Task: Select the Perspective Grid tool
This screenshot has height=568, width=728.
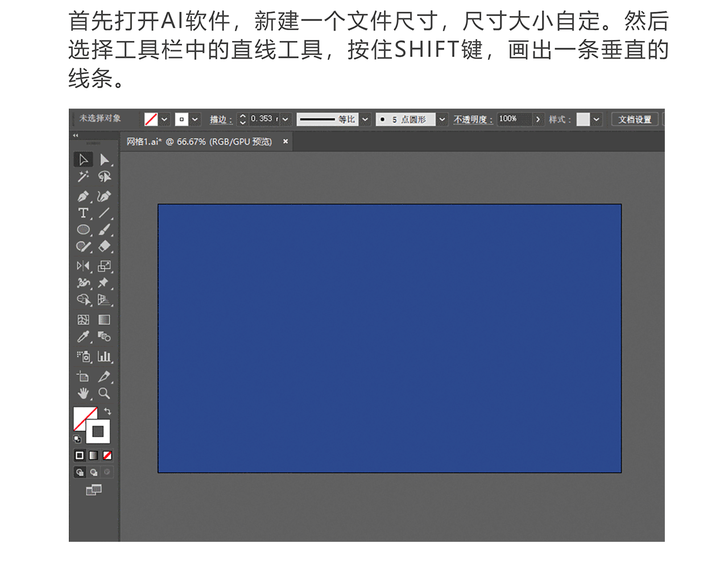Action: tap(105, 300)
